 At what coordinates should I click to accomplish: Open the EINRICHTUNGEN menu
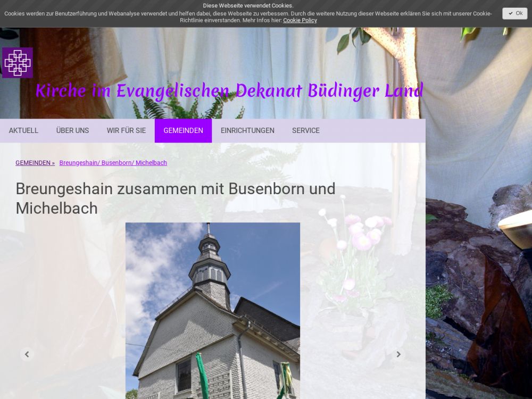coord(247,131)
